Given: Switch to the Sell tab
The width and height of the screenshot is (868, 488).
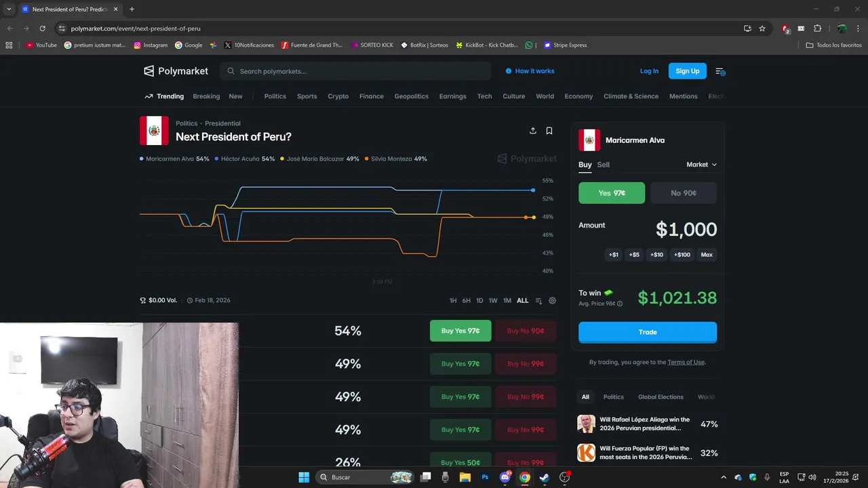Looking at the screenshot, I should [x=603, y=165].
